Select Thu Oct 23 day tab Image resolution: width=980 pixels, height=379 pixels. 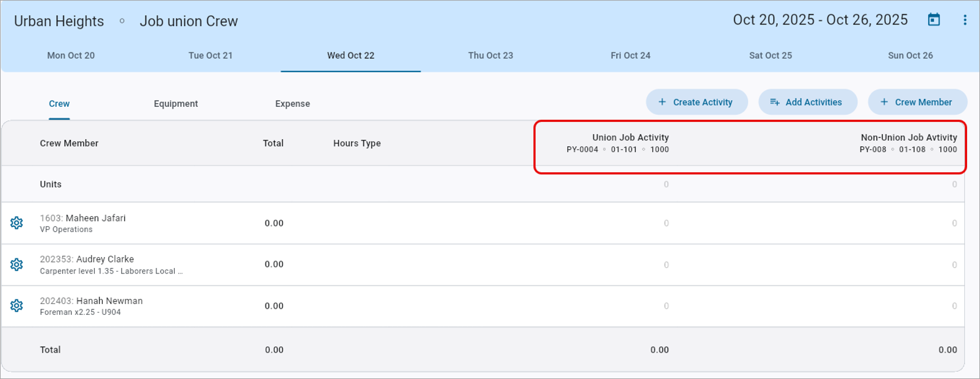pyautogui.click(x=490, y=56)
